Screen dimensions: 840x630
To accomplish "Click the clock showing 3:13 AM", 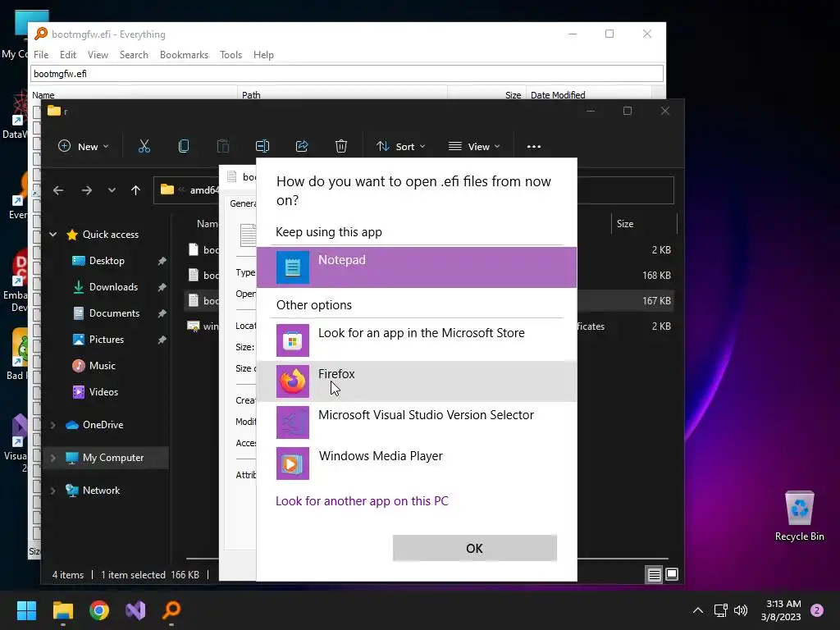I will pyautogui.click(x=781, y=610).
